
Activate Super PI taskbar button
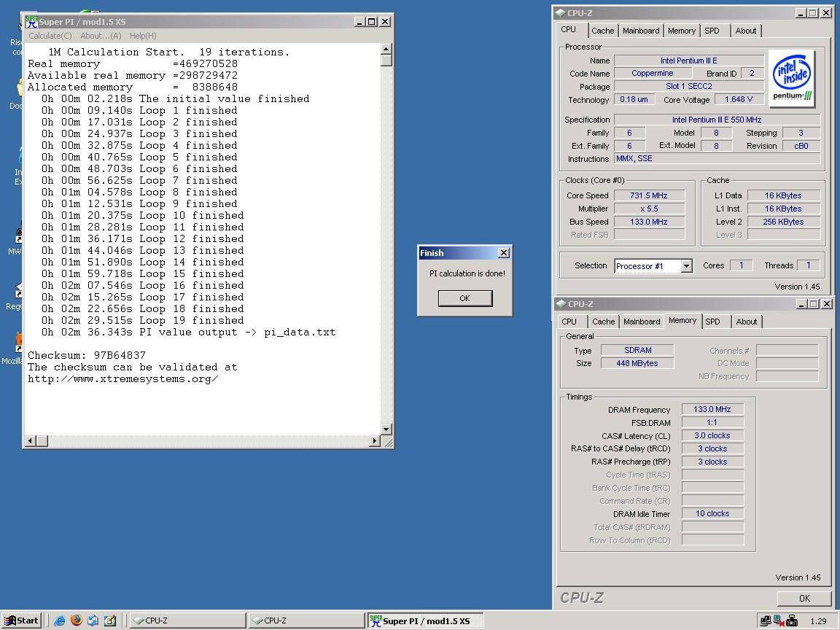coord(425,621)
